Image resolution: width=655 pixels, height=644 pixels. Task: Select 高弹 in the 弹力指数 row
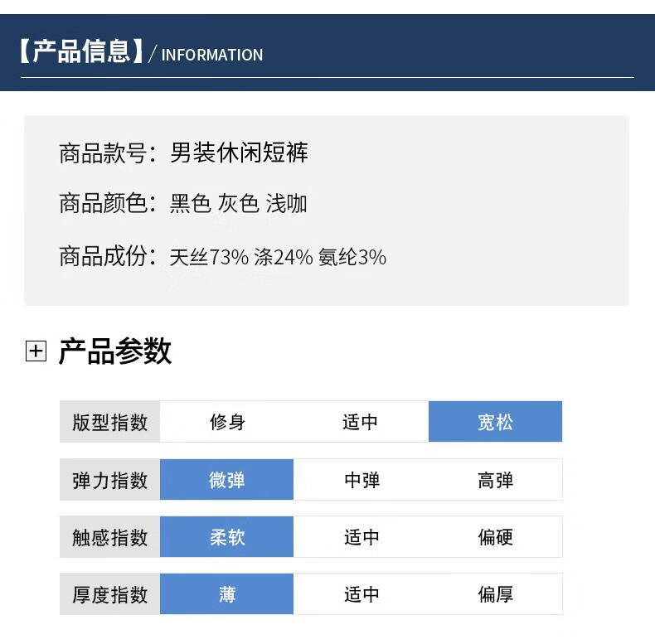(x=496, y=479)
